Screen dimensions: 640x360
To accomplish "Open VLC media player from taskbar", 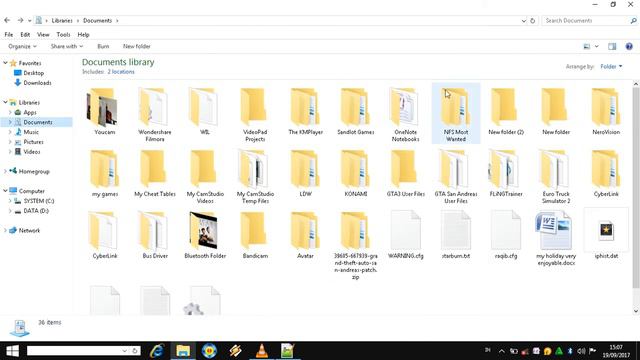I will (x=262, y=351).
